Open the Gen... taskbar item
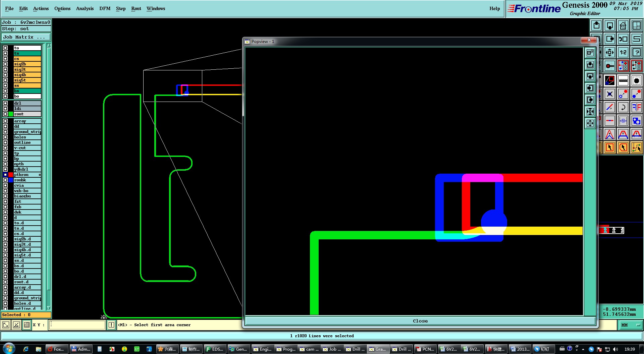 pyautogui.click(x=238, y=349)
